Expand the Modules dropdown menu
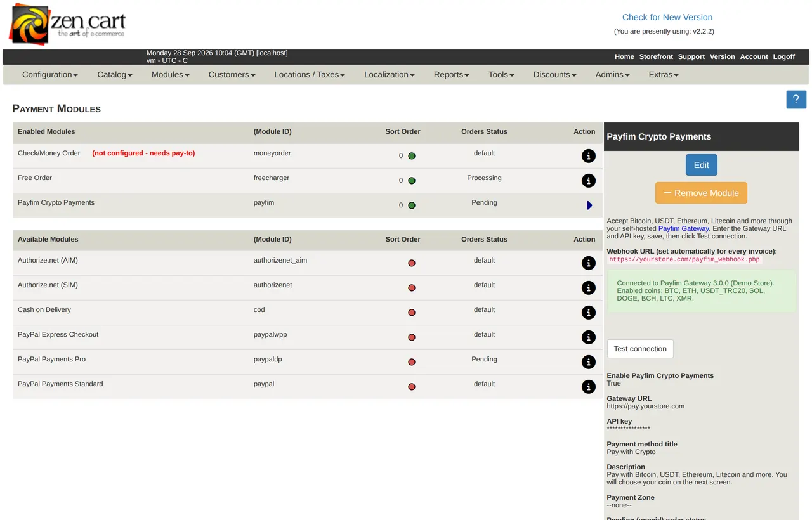The height and width of the screenshot is (520, 812). pos(171,75)
